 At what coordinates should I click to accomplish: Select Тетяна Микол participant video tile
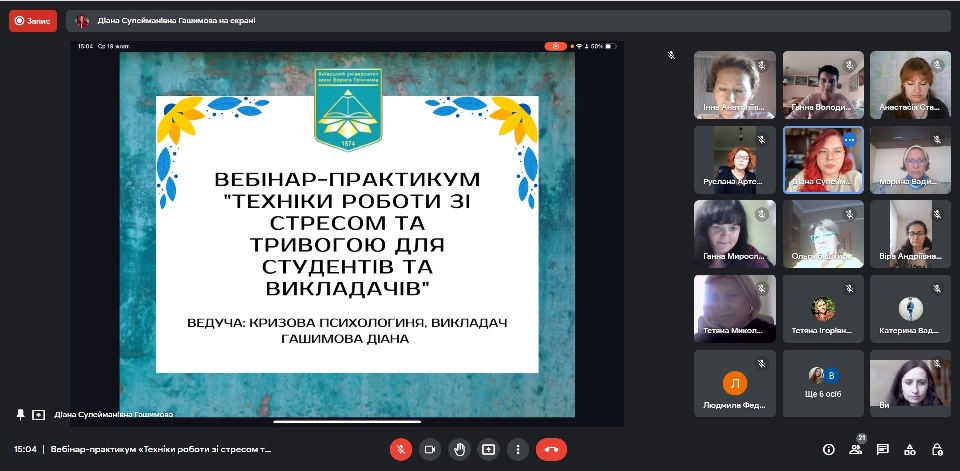(735, 309)
